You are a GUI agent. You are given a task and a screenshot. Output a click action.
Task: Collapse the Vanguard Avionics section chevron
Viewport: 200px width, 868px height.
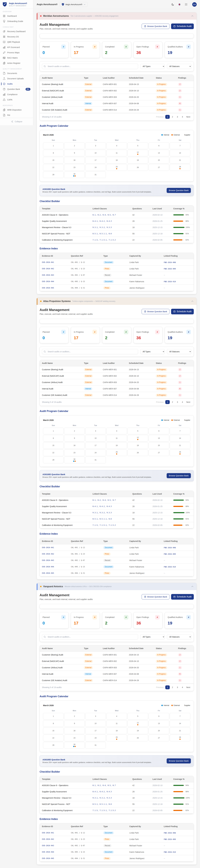(192, 586)
